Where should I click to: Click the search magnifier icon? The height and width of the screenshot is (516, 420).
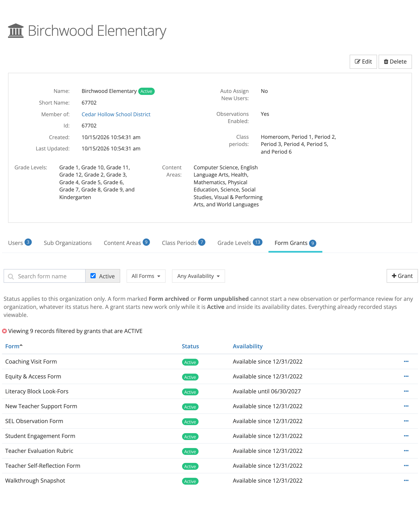[11, 276]
